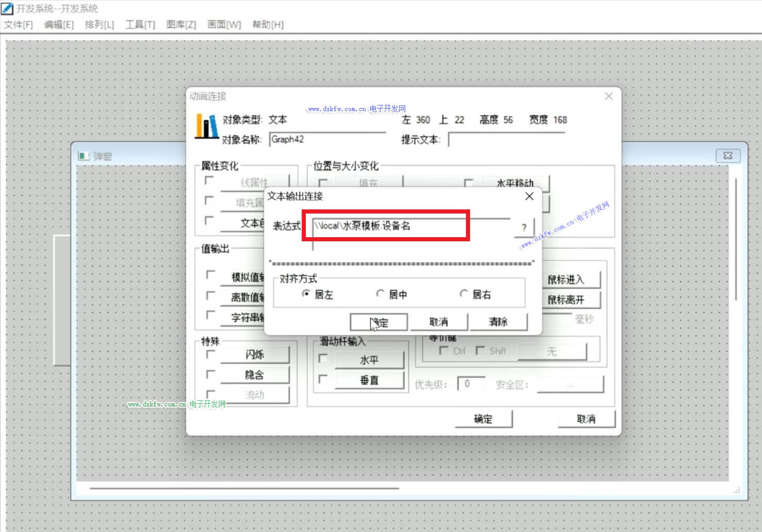
Task: Toggle the 流动 checkbox
Action: click(210, 394)
